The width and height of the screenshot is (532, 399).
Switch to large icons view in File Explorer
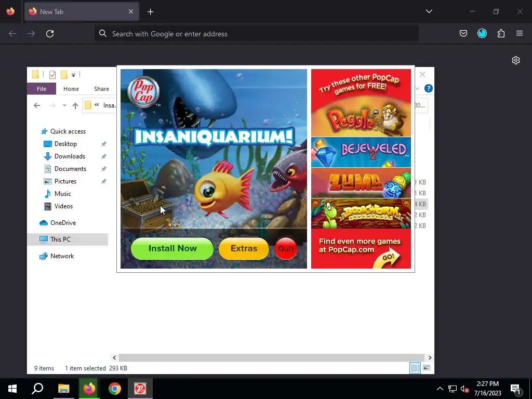point(427,368)
